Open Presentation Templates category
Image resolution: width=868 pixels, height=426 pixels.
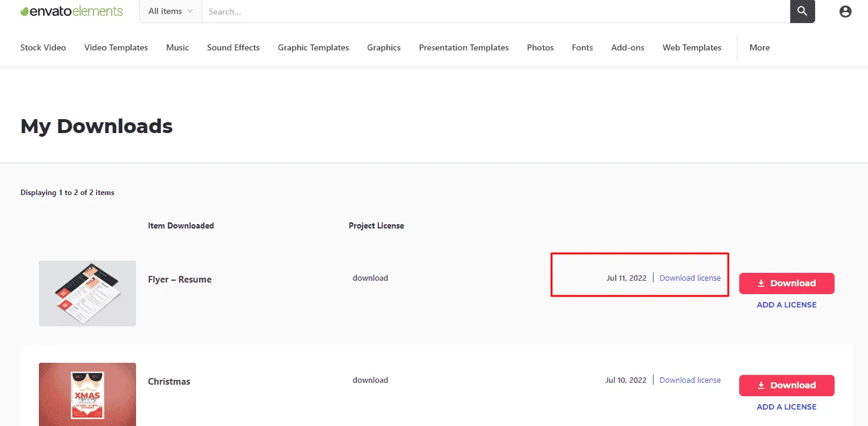point(464,47)
